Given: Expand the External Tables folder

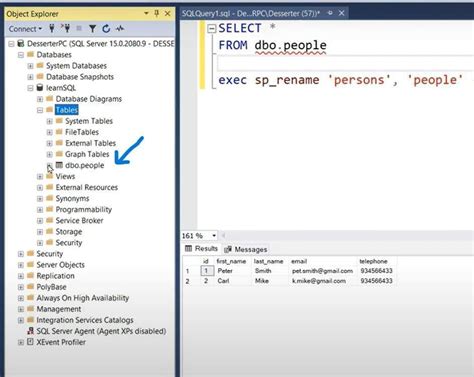Looking at the screenshot, I should (x=50, y=143).
